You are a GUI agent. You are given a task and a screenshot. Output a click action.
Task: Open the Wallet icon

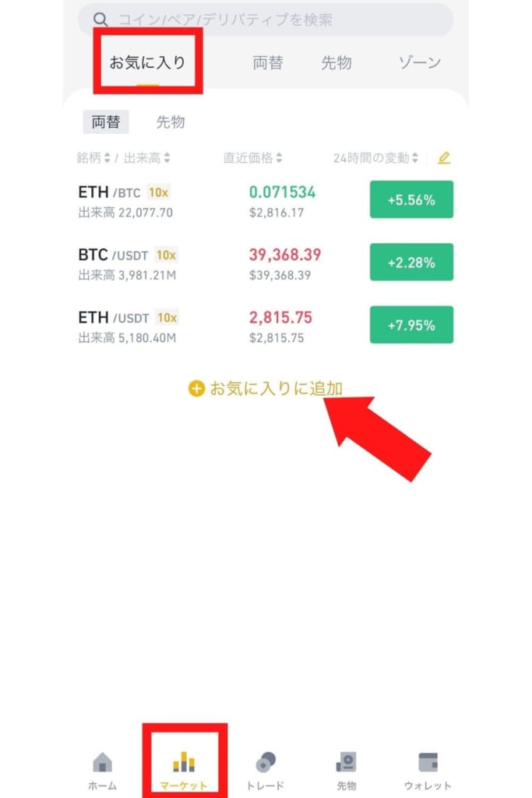428,762
